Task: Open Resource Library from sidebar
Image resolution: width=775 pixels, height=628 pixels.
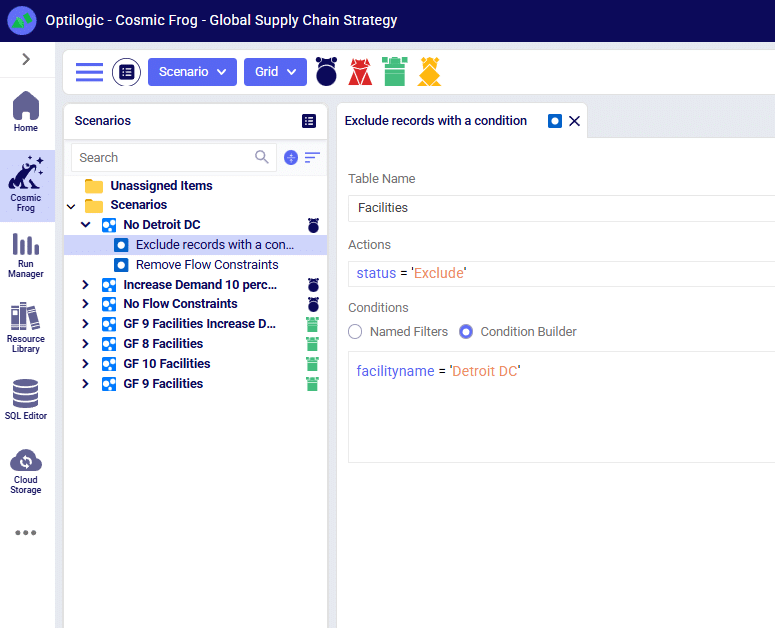Action: pyautogui.click(x=26, y=328)
